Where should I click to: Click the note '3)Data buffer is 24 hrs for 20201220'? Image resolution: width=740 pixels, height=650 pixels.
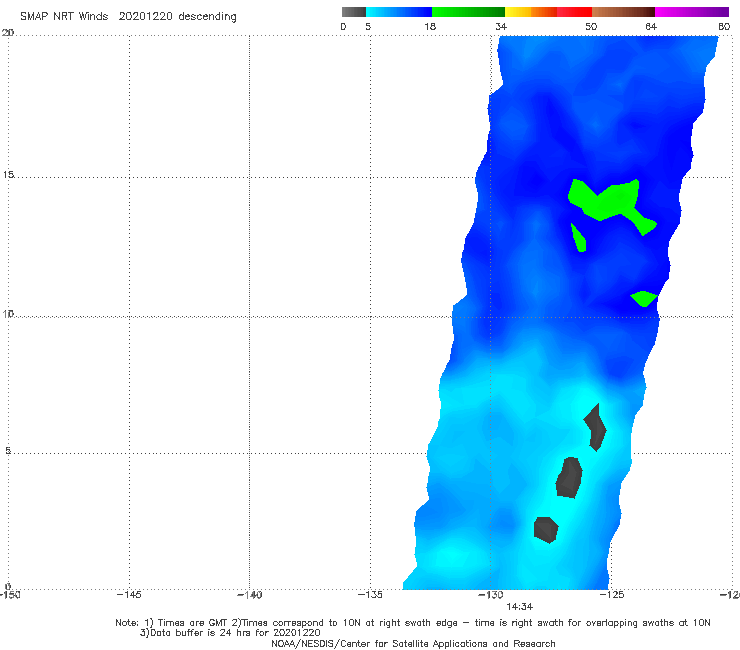coord(230,633)
